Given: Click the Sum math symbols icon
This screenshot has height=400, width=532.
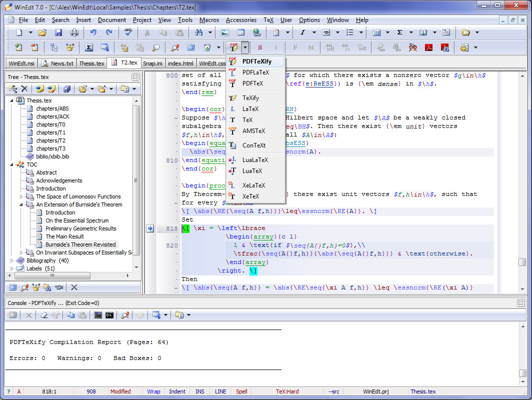Looking at the screenshot, I should point(399,32).
